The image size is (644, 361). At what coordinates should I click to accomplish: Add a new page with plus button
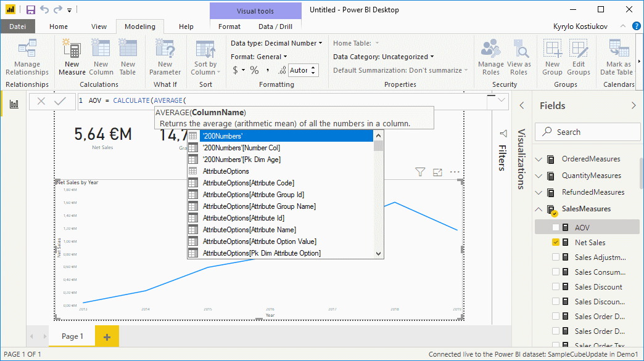pos(107,337)
